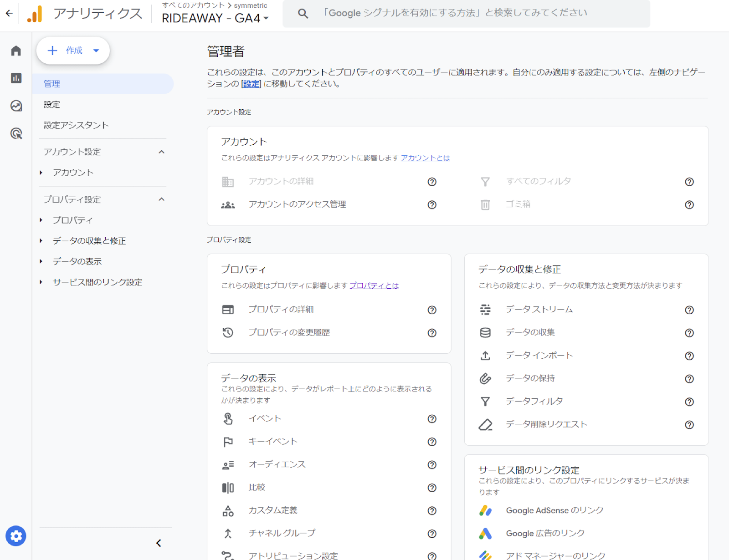Click the アカウントとは link
The image size is (729, 560).
coord(425,158)
